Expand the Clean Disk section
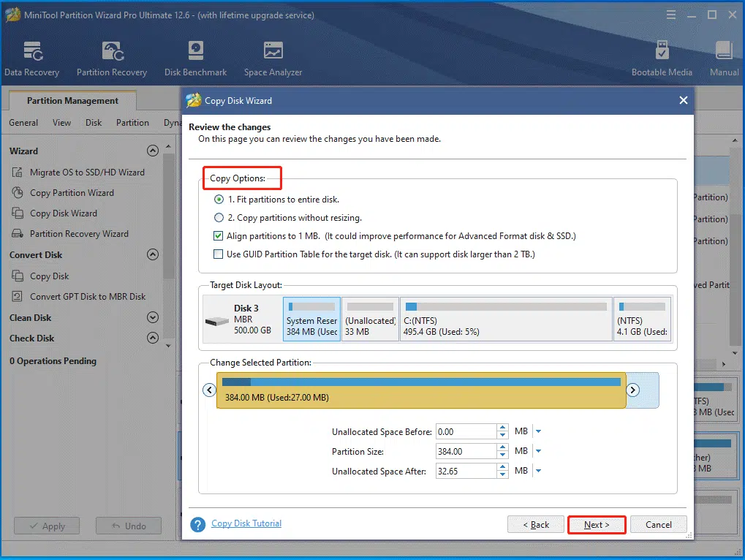Viewport: 745px width, 560px height. tap(153, 317)
